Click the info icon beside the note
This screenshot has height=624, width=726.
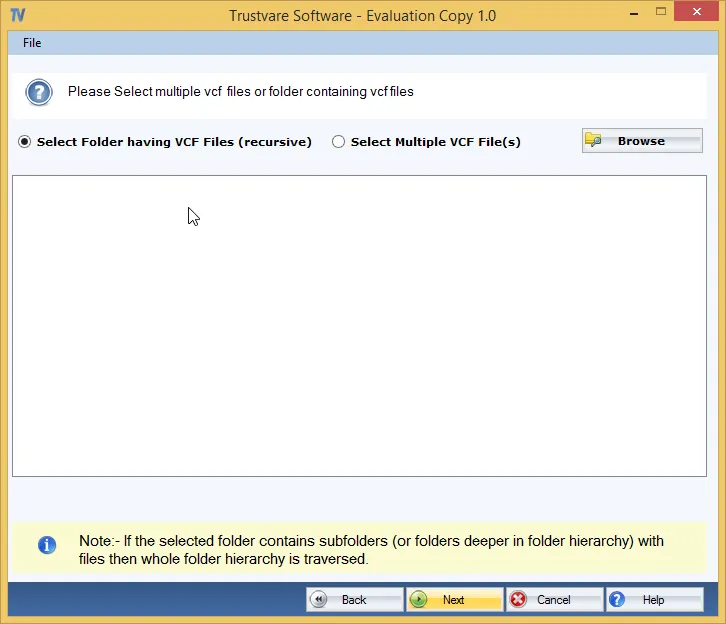pyautogui.click(x=47, y=545)
